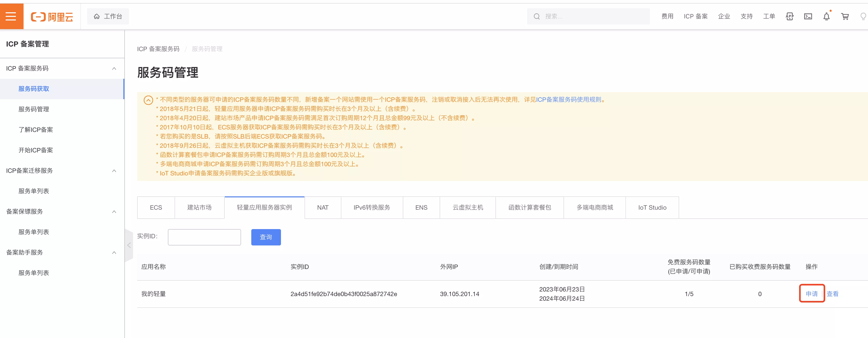This screenshot has width=868, height=338.
Task: Switch to the 云虚拟主机 tab
Action: tap(468, 208)
